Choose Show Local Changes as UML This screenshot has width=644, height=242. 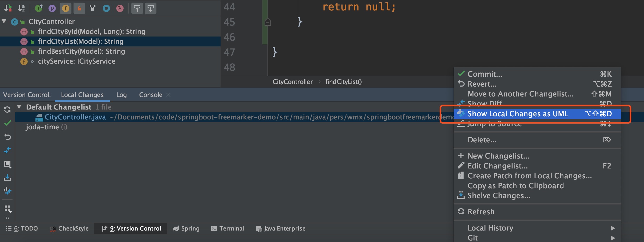(x=518, y=114)
